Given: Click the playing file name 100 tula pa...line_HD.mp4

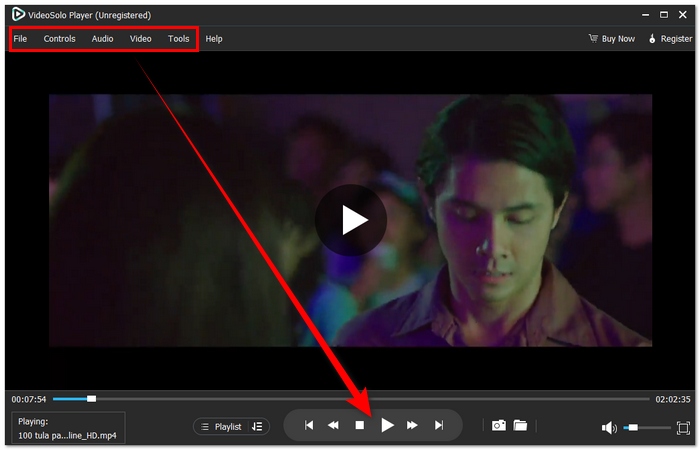Looking at the screenshot, I should (67, 435).
